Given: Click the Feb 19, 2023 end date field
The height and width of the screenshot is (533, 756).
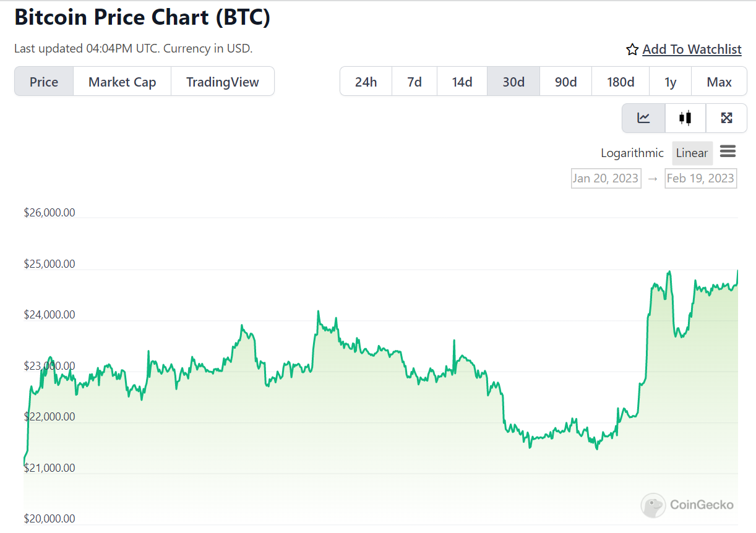Looking at the screenshot, I should click(700, 178).
